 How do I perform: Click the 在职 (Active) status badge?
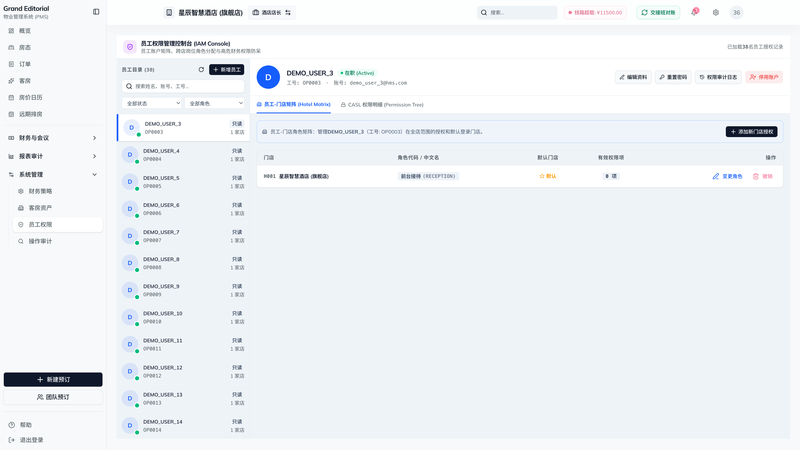coord(357,73)
